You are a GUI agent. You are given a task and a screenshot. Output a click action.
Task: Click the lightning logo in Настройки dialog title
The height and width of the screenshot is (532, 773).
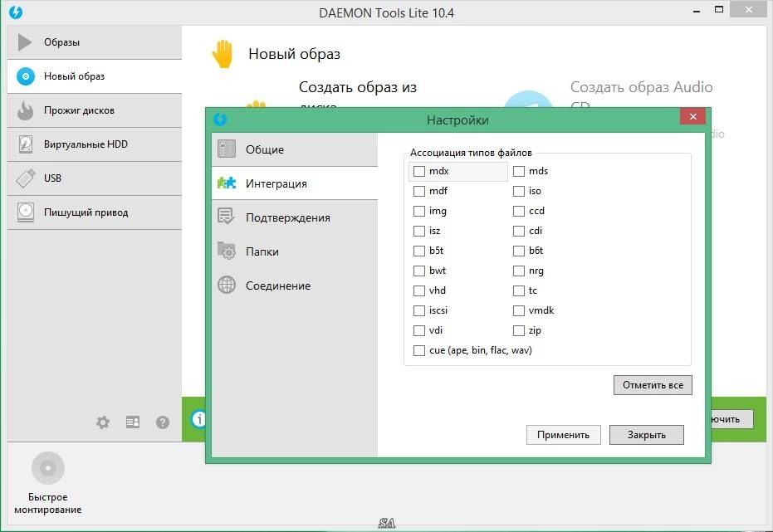click(220, 120)
